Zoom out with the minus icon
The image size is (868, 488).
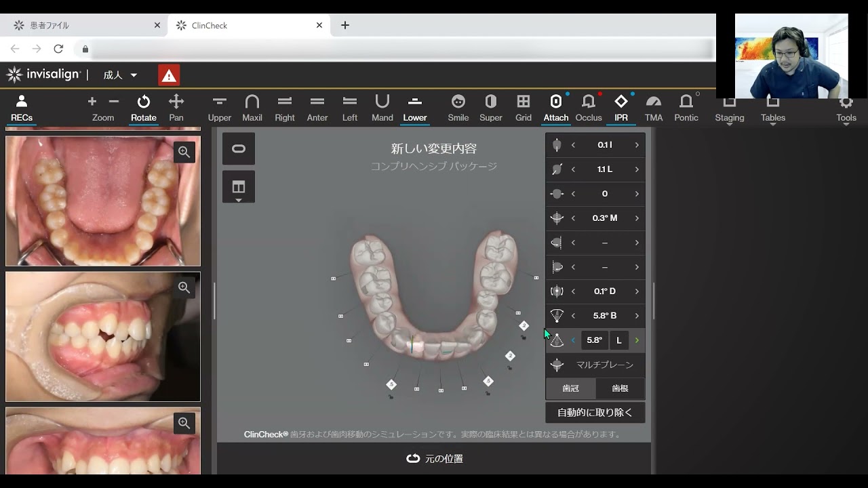(x=114, y=102)
